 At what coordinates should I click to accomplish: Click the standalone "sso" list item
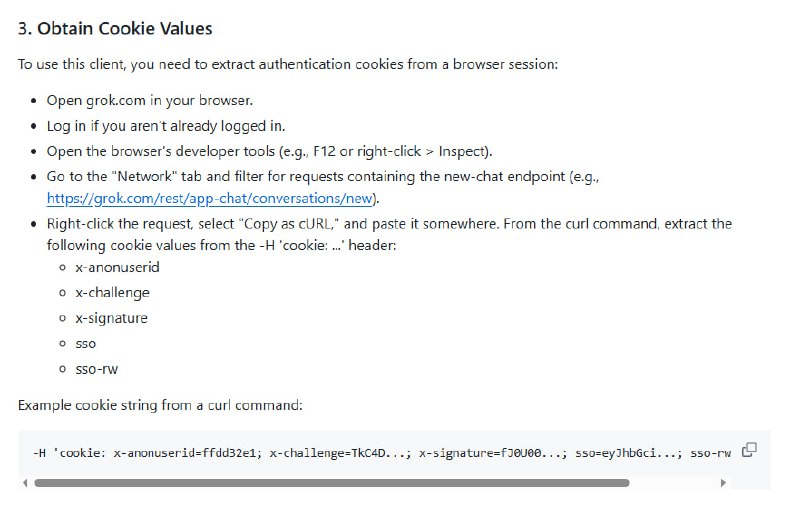click(x=86, y=344)
